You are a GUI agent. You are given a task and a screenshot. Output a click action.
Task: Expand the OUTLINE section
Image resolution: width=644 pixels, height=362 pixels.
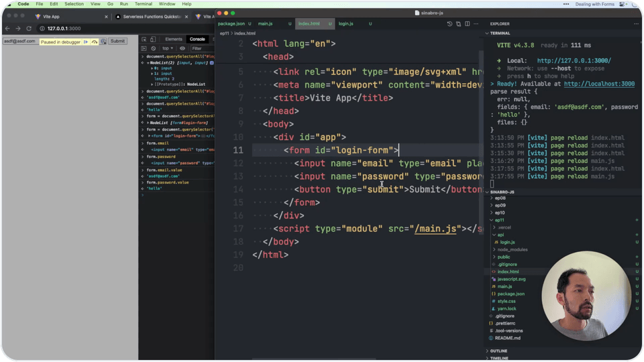(x=498, y=351)
